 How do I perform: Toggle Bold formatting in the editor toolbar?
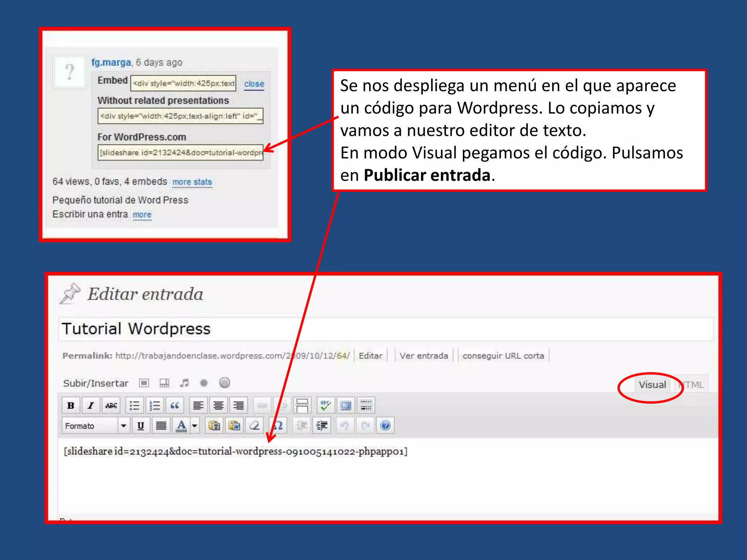[x=71, y=405]
